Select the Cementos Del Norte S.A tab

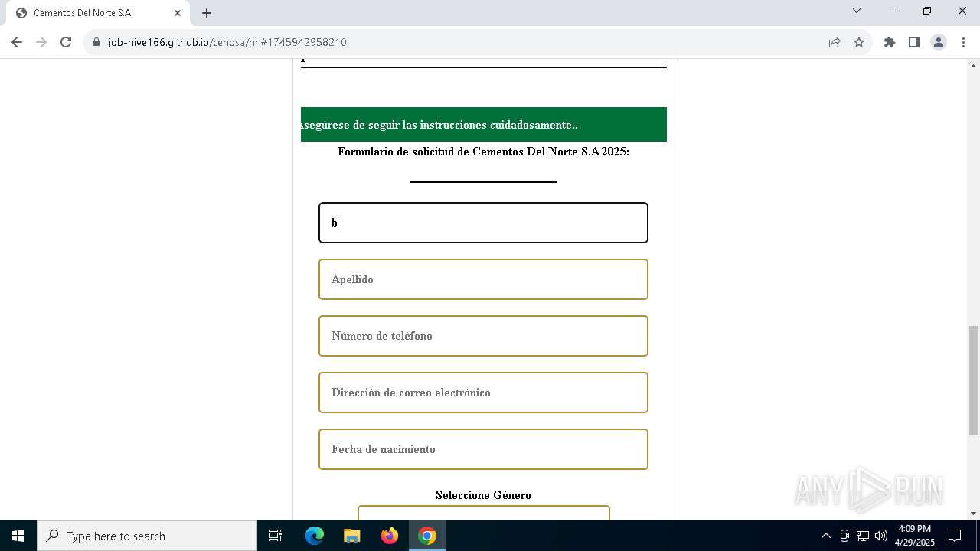[x=98, y=13]
